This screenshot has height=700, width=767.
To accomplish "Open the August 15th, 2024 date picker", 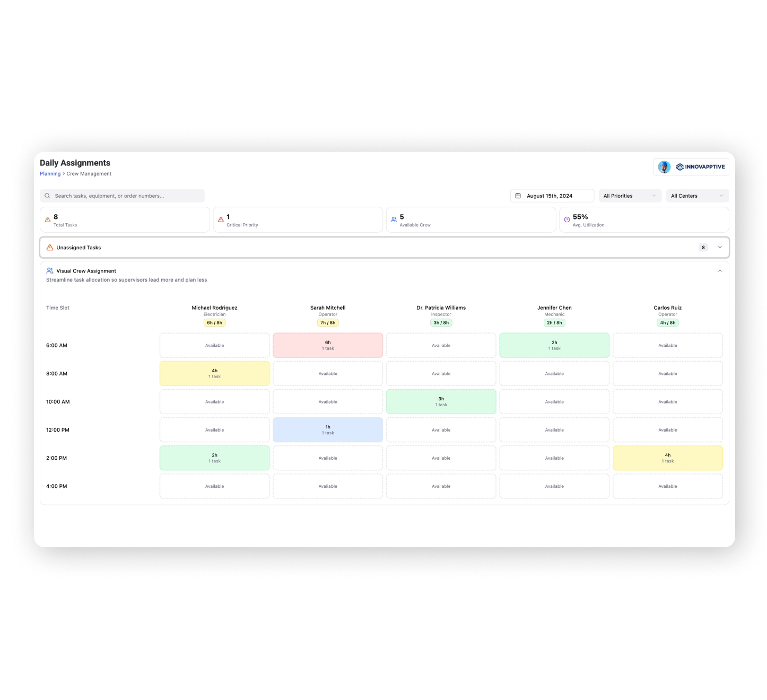I will pyautogui.click(x=552, y=196).
